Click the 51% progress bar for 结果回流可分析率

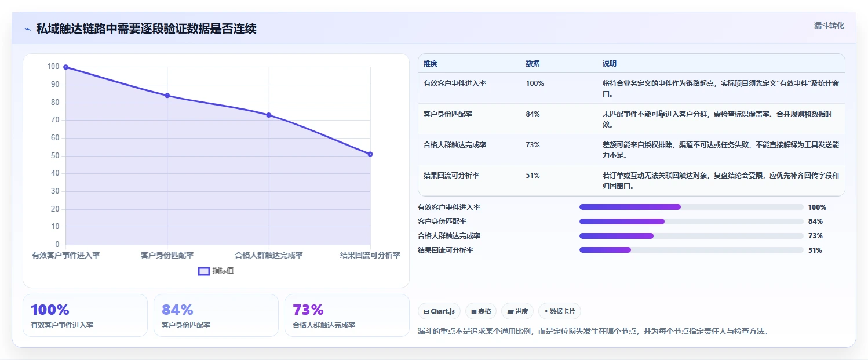coord(691,250)
